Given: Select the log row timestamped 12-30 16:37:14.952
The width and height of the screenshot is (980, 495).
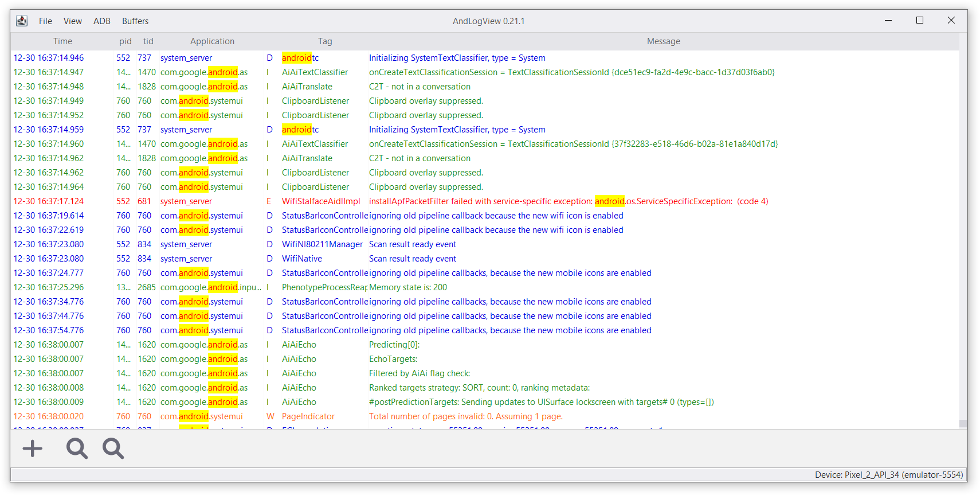Looking at the screenshot, I should [x=485, y=115].
